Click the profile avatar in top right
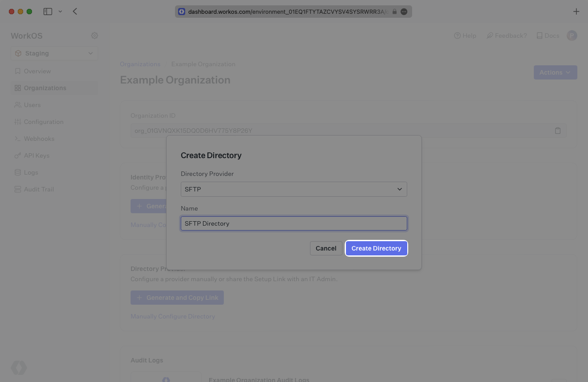The width and height of the screenshot is (588, 382). coord(572,36)
